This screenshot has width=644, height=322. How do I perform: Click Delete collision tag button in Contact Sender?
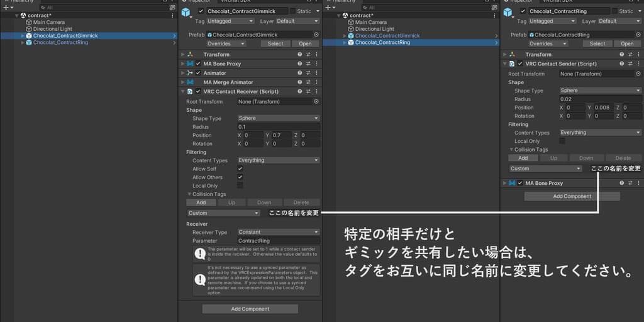coord(623,158)
